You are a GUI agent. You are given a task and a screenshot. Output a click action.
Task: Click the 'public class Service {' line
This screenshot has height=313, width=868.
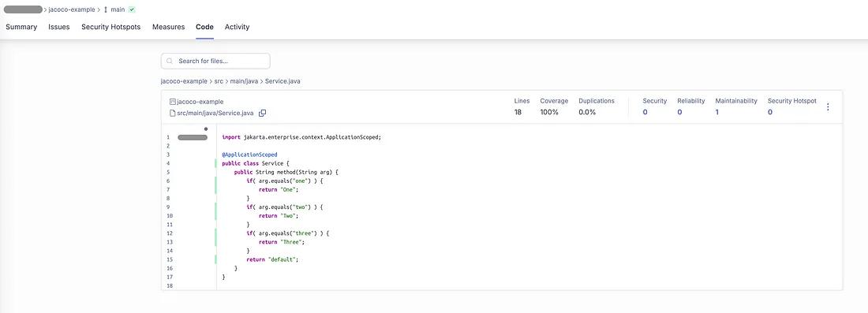[256, 163]
